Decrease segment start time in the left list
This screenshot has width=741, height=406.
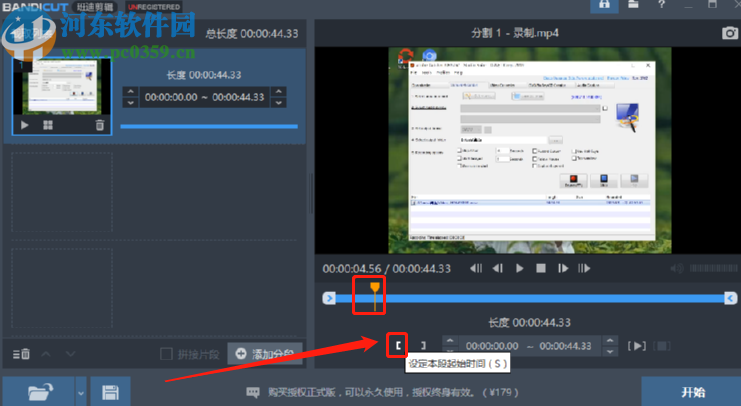coord(130,103)
